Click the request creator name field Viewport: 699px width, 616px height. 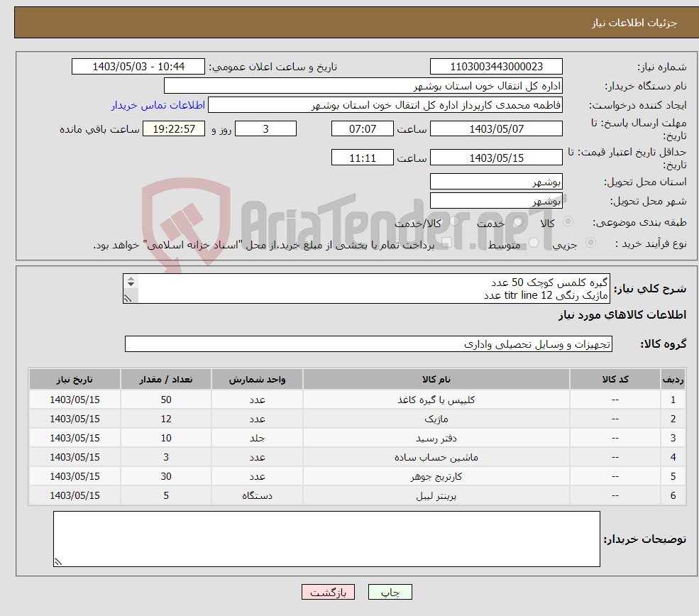point(385,105)
